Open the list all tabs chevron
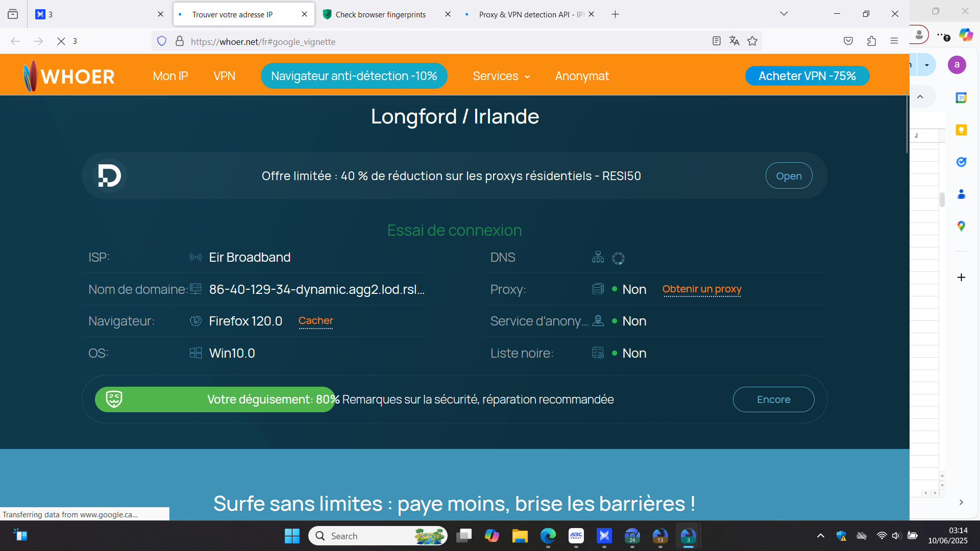Viewport: 980px width, 551px height. tap(783, 14)
